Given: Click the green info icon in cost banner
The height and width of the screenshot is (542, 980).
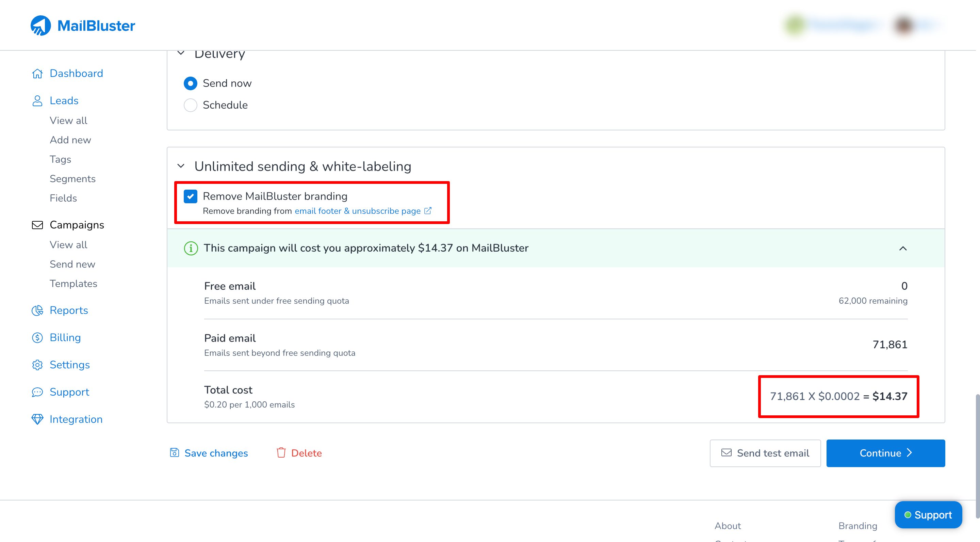Looking at the screenshot, I should pos(191,248).
